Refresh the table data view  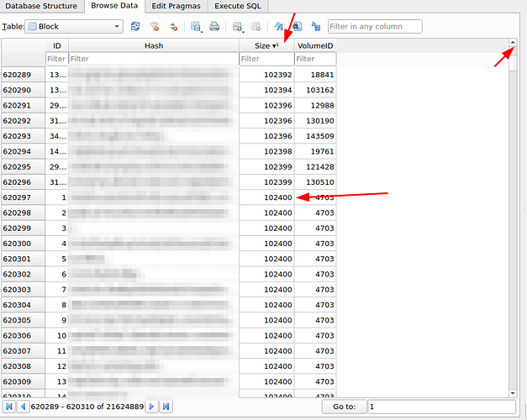(x=136, y=27)
